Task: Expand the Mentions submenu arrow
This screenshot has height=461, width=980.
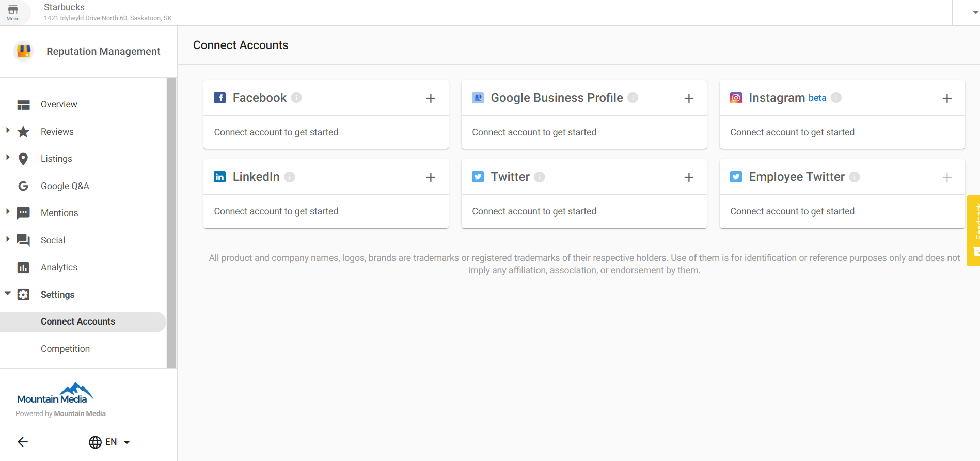Action: click(8, 211)
